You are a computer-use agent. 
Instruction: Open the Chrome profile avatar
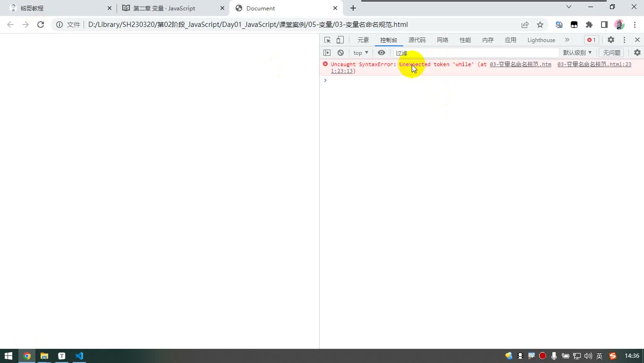point(619,25)
